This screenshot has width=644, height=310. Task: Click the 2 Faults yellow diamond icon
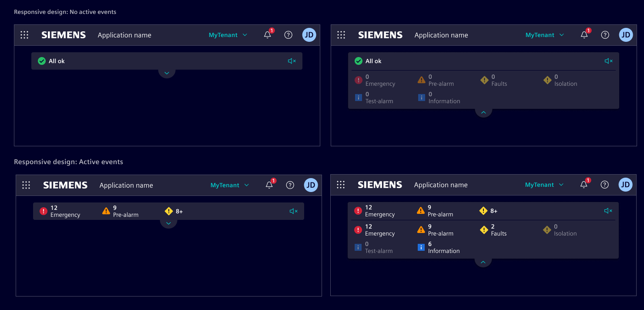point(484,230)
